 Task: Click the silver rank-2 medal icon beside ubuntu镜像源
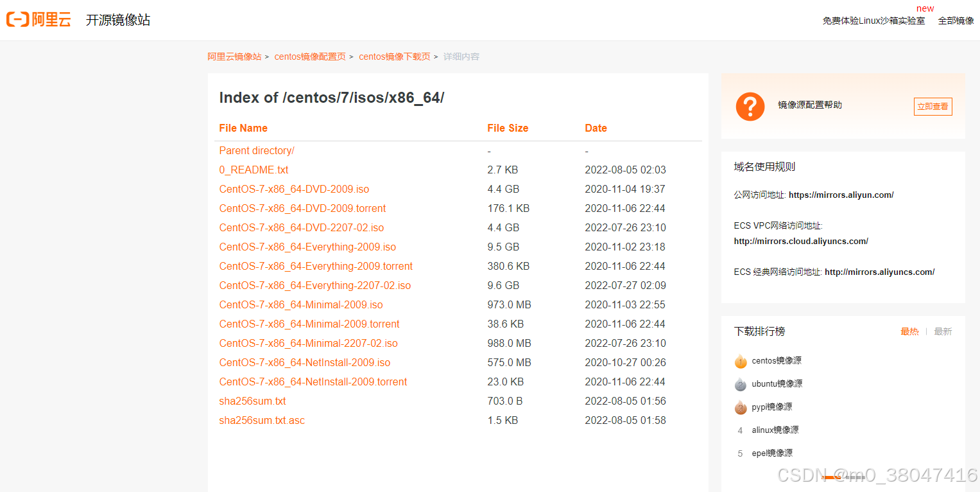pyautogui.click(x=741, y=384)
